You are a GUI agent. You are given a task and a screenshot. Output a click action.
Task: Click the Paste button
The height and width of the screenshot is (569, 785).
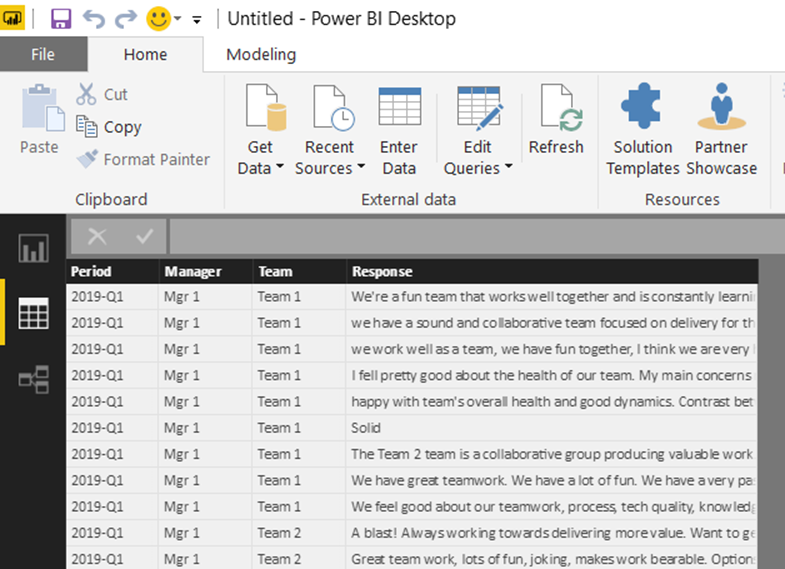40,119
